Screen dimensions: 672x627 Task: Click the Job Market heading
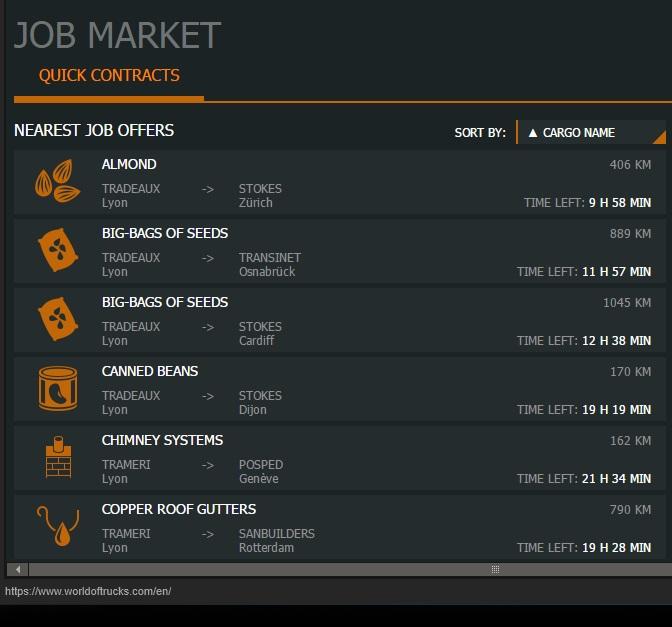pos(117,35)
